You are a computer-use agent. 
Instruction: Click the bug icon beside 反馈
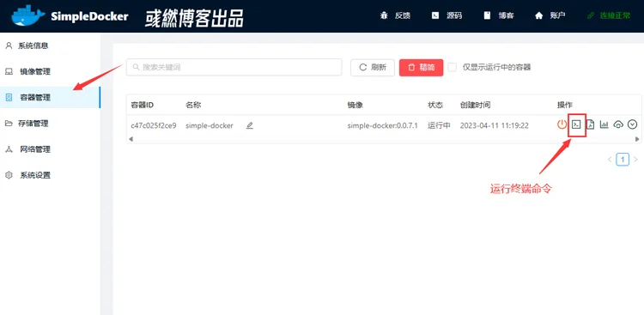(x=385, y=15)
